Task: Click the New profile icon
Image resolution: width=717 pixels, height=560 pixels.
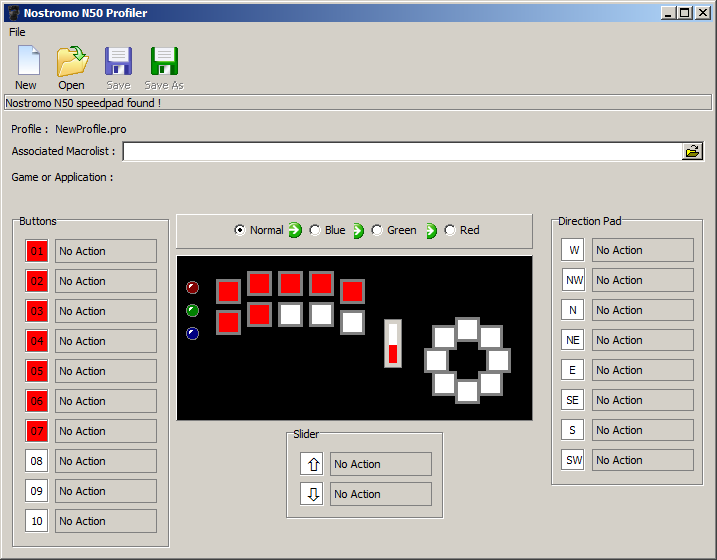Action: 28,60
